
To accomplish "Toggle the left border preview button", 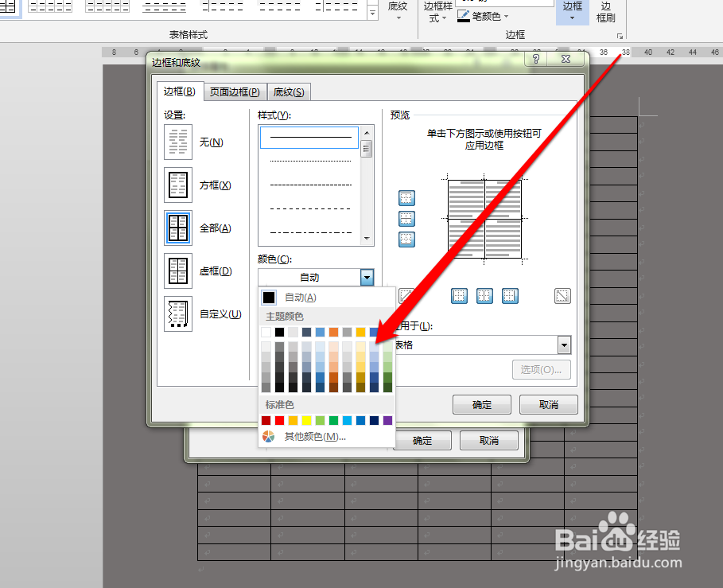I will click(x=459, y=296).
